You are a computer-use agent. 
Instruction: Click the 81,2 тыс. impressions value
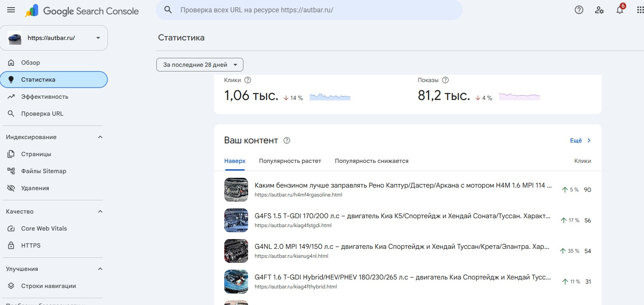click(x=444, y=96)
